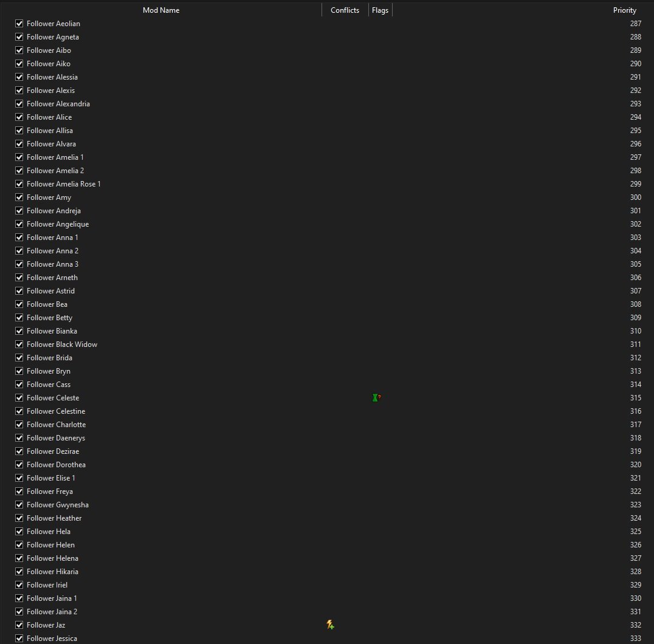Sort by Priority column header
The width and height of the screenshot is (654, 644).
pos(624,10)
